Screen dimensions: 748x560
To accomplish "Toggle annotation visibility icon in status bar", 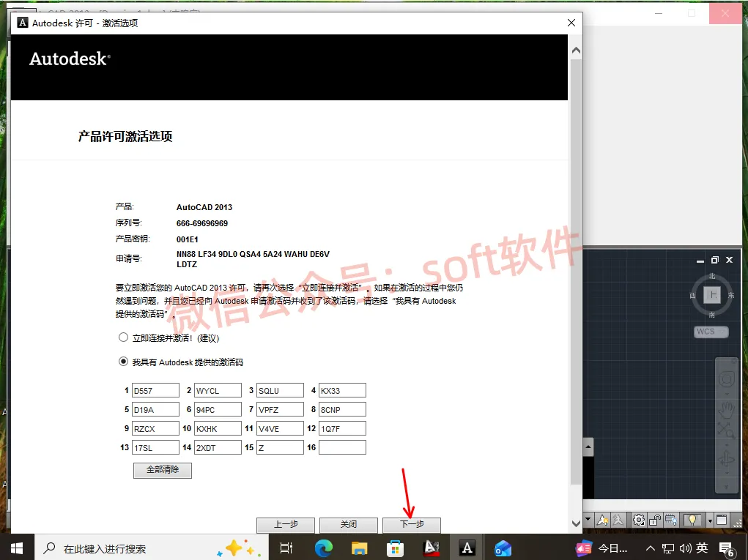I will click(x=602, y=520).
